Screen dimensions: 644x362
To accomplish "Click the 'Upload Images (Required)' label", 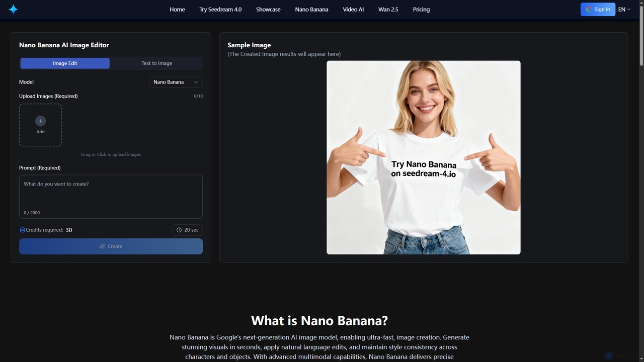I will (x=48, y=96).
